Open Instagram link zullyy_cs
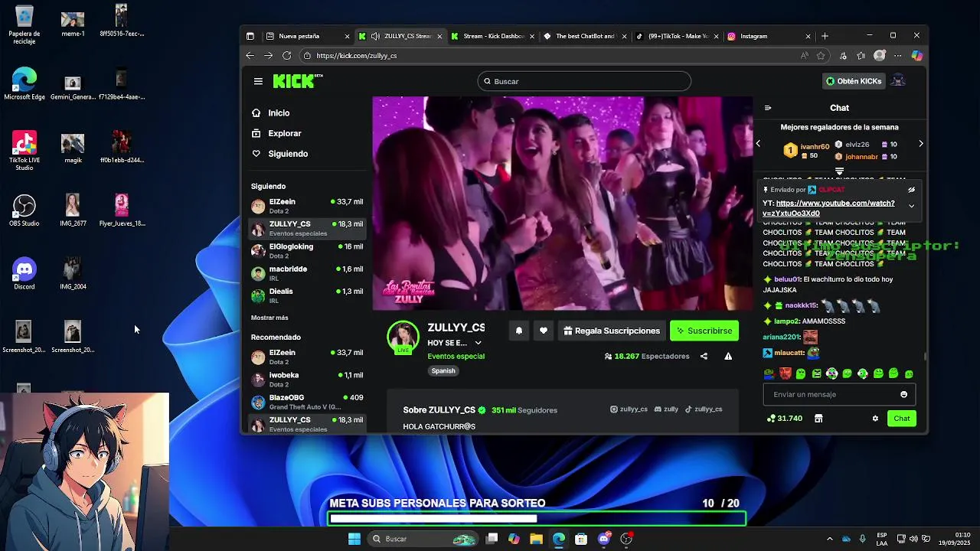This screenshot has height=551, width=980. [x=629, y=409]
